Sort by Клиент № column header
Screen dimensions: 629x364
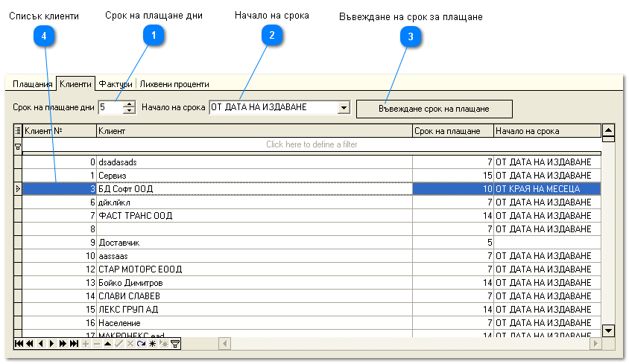[x=60, y=131]
